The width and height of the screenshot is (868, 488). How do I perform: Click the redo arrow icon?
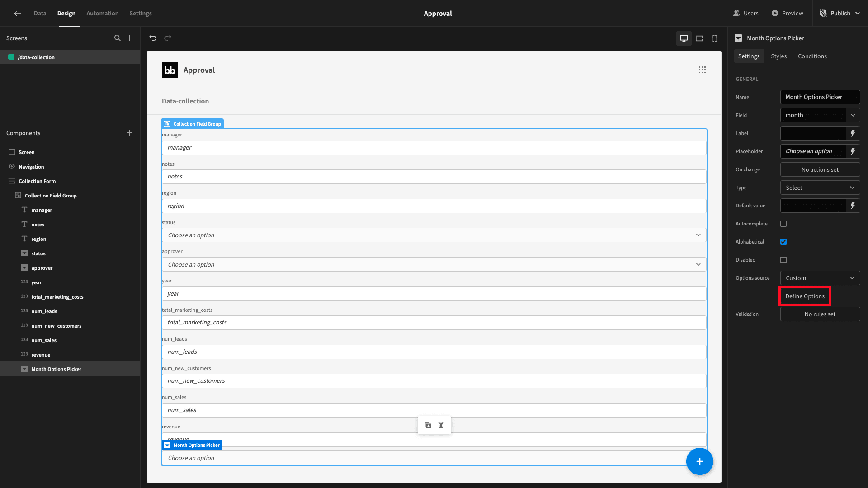point(168,38)
